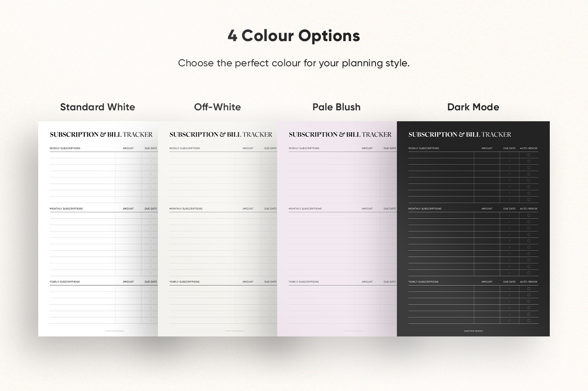Click the 'Choose the perfect colour' subtitle text

click(x=294, y=63)
